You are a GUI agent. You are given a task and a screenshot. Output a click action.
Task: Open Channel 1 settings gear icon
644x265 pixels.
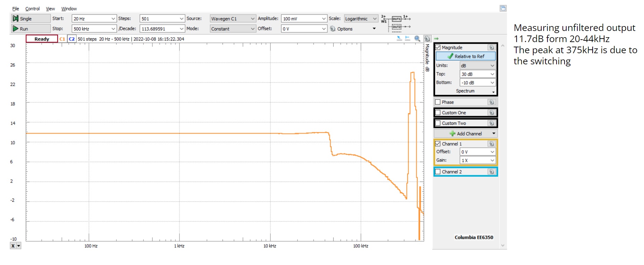pyautogui.click(x=492, y=144)
